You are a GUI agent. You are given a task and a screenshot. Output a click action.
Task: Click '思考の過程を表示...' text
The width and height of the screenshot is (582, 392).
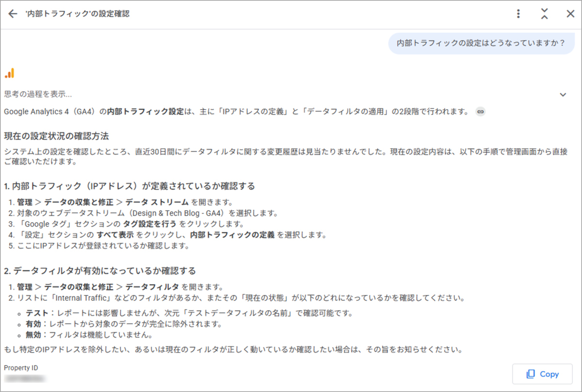pyautogui.click(x=38, y=94)
